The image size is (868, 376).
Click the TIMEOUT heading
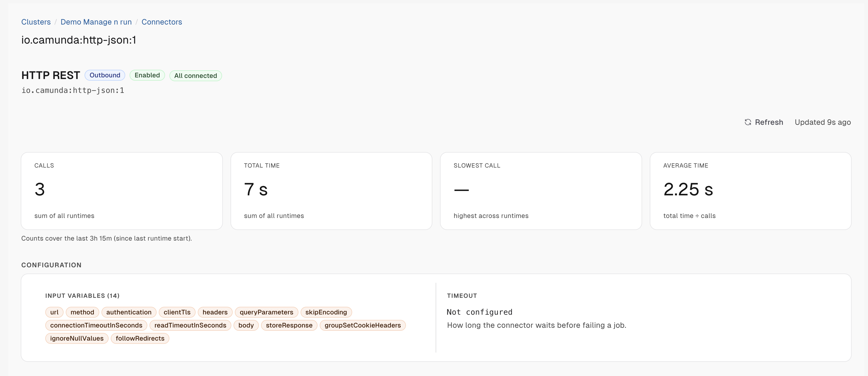coord(462,296)
